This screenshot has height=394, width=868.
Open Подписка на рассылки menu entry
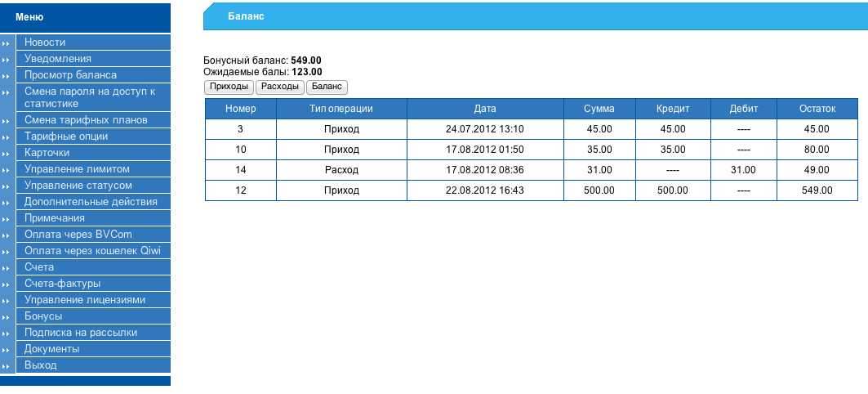pos(81,333)
